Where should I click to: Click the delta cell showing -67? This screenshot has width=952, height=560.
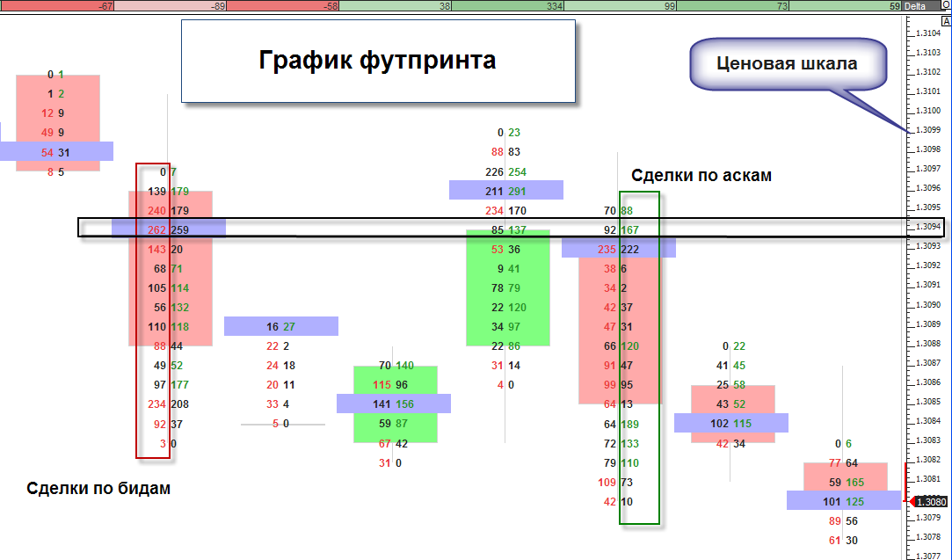(58, 6)
